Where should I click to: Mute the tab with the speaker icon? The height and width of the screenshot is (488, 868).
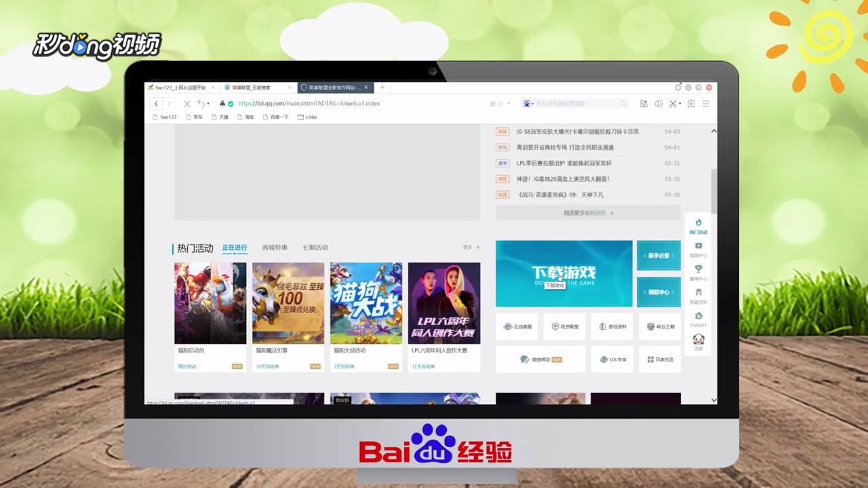[x=658, y=104]
